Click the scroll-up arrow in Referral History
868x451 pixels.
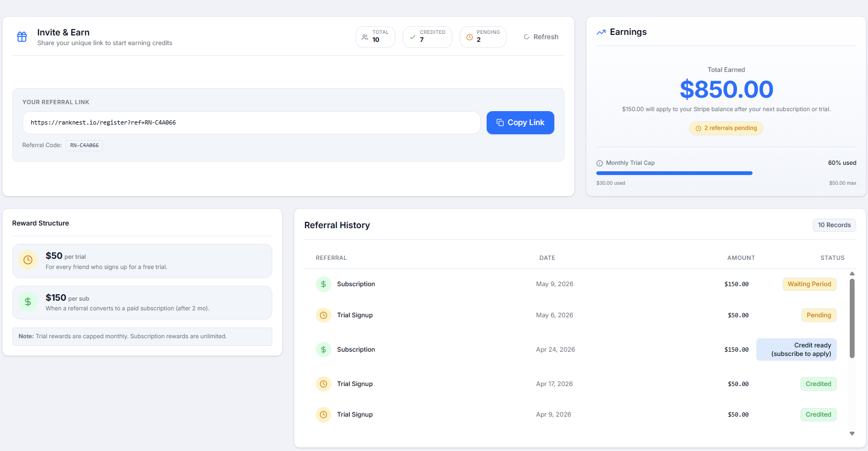pos(852,274)
